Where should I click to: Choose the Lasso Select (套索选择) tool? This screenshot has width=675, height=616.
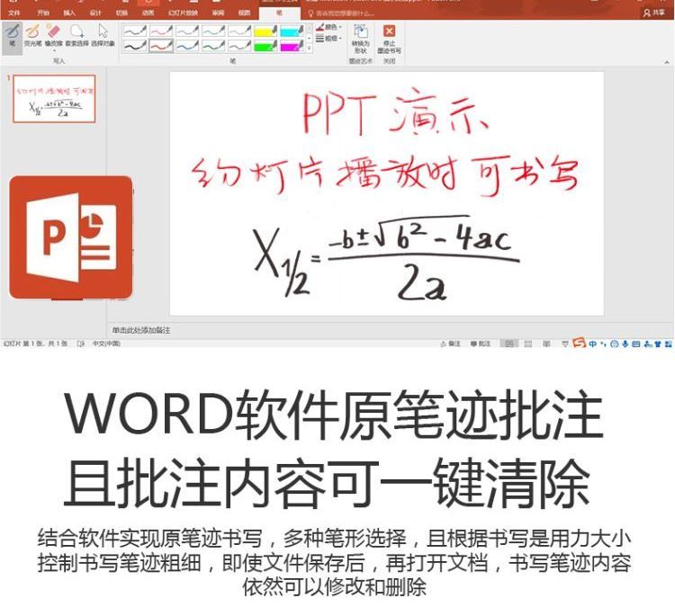[77, 35]
